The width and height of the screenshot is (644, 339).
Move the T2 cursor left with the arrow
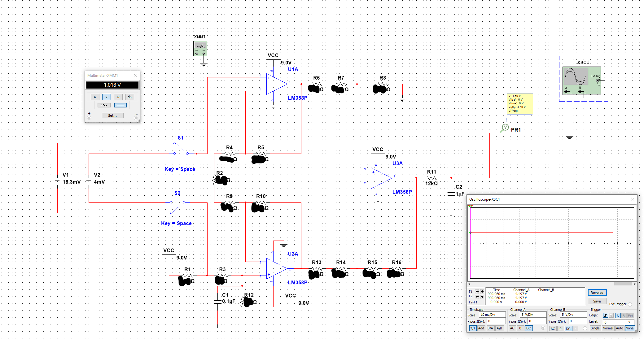tap(477, 297)
